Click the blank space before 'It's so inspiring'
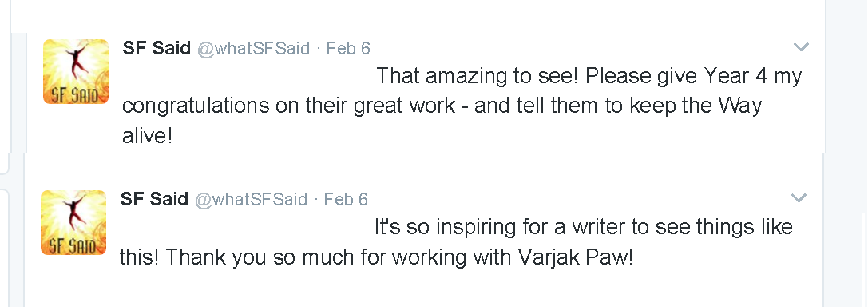 tap(246, 227)
